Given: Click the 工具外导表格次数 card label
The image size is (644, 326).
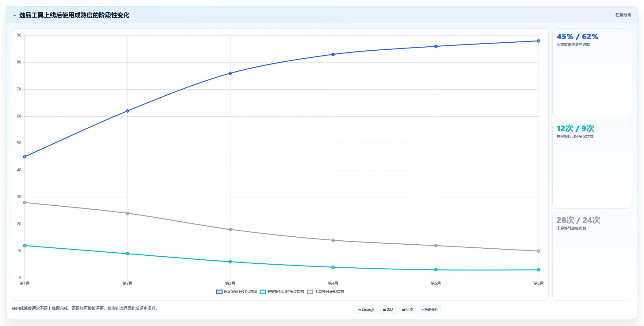Looking at the screenshot, I should (571, 228).
